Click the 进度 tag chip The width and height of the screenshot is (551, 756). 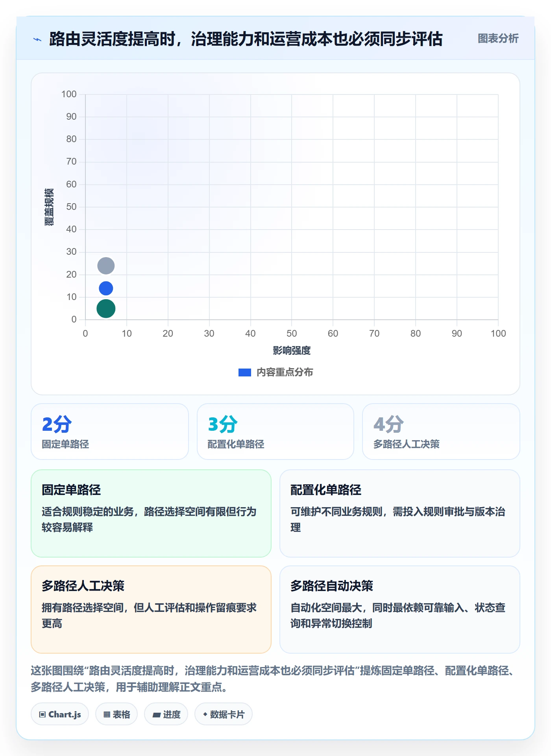(x=166, y=714)
